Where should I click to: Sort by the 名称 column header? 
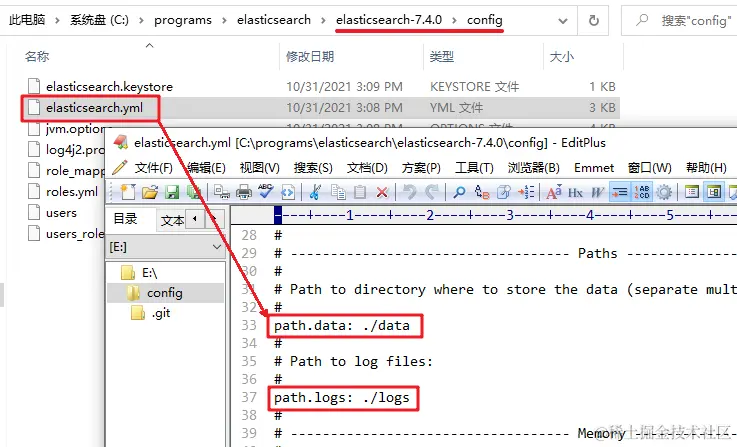pyautogui.click(x=37, y=56)
